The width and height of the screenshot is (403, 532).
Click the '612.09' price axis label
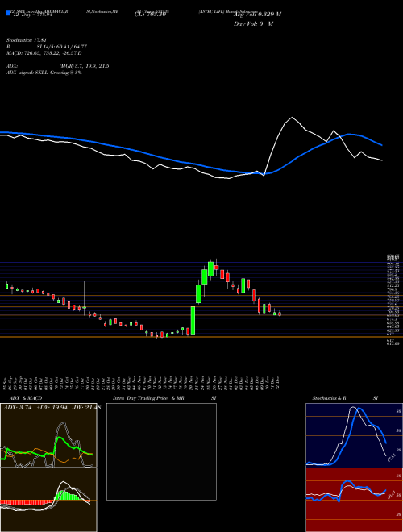[x=393, y=343]
